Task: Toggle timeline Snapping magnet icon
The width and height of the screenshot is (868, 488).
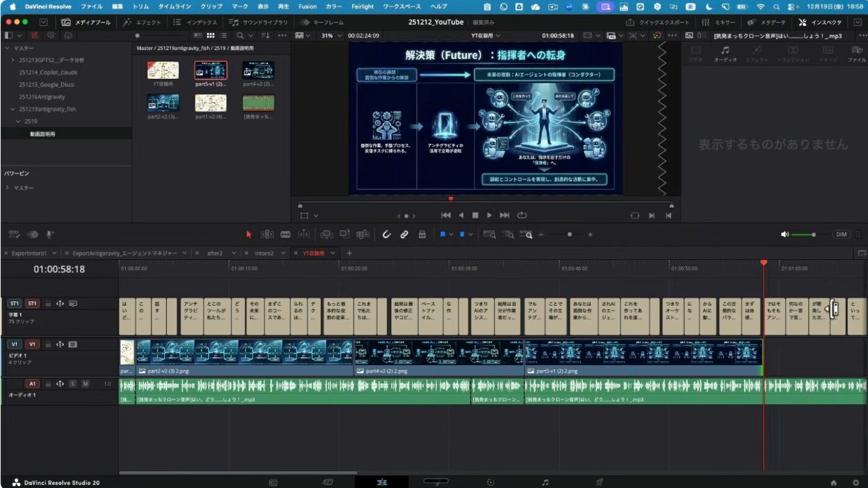Action: pos(386,234)
